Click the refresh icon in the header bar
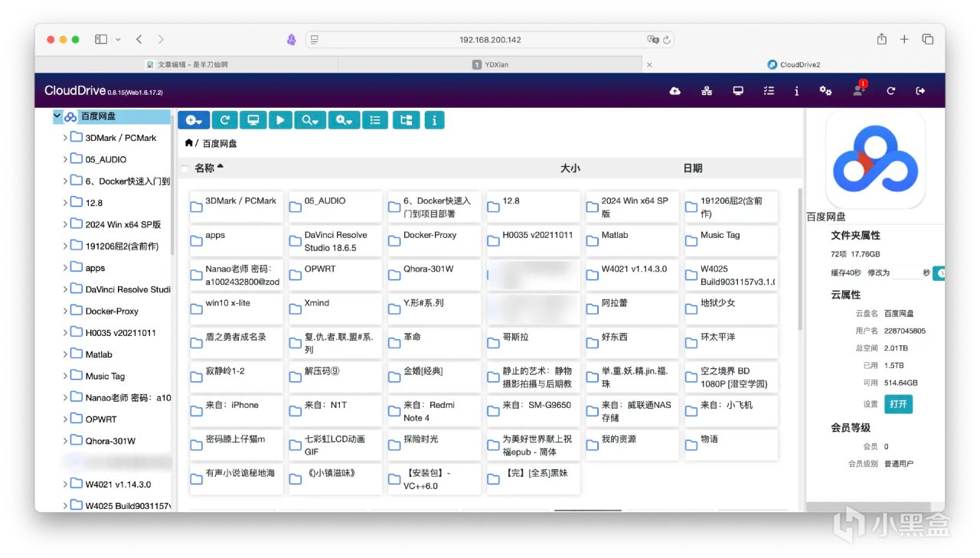The width and height of the screenshot is (980, 558). [x=890, y=91]
